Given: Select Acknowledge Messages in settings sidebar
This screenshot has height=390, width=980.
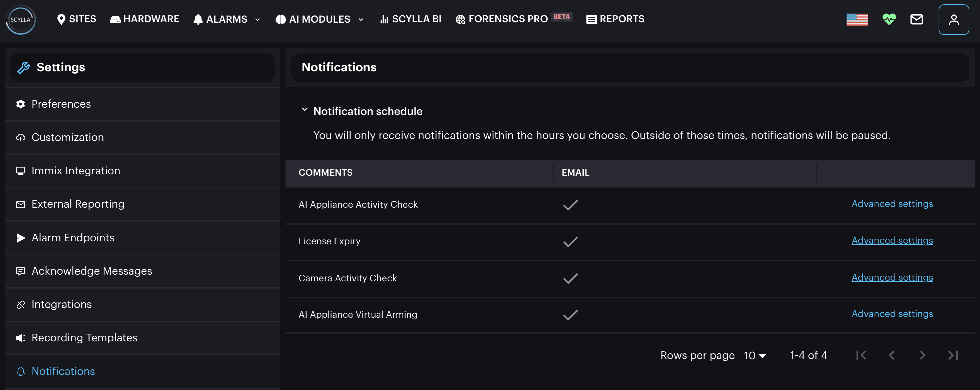Looking at the screenshot, I should click(x=142, y=271).
